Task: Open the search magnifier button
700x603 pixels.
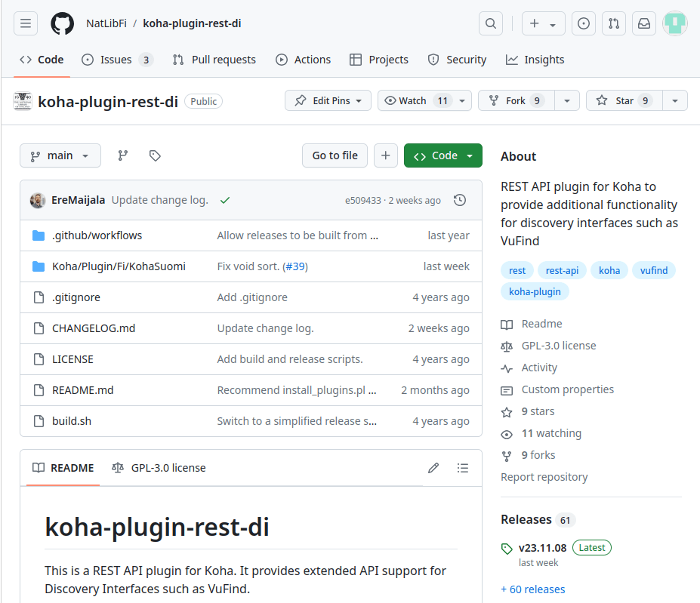Action: (x=491, y=23)
